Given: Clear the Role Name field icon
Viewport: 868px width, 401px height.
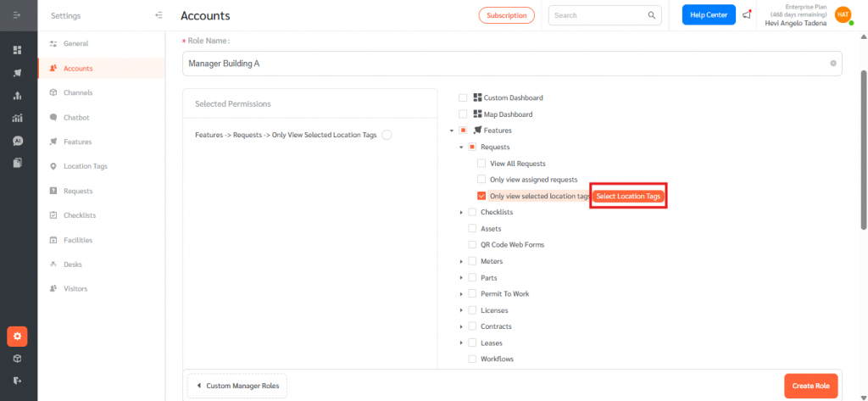Looking at the screenshot, I should 832,63.
